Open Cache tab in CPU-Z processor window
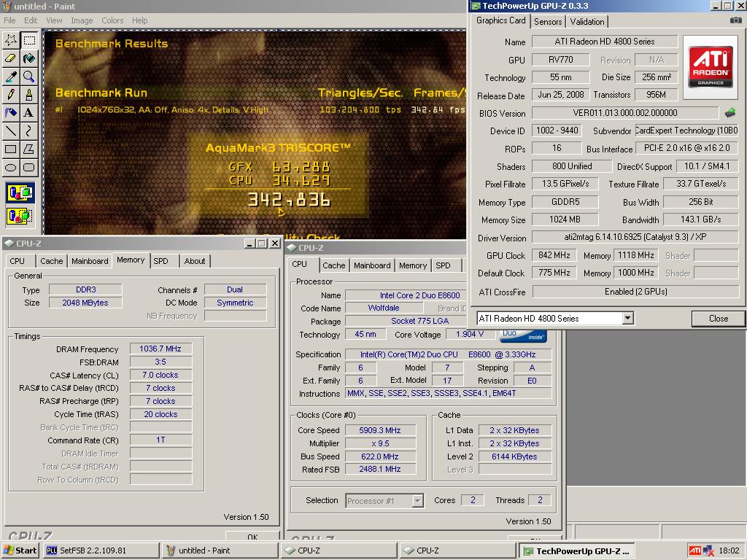This screenshot has height=560, width=747. 333,265
